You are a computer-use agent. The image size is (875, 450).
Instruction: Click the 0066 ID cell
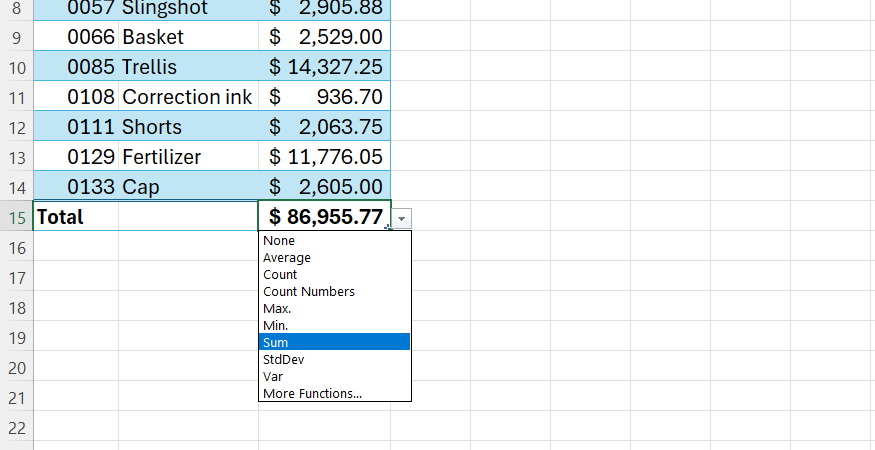[76, 36]
